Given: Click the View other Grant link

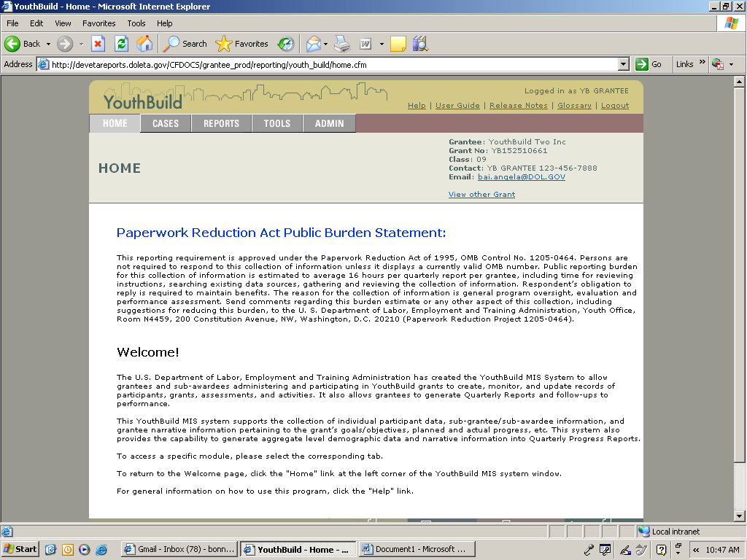Looking at the screenshot, I should click(x=481, y=194).
